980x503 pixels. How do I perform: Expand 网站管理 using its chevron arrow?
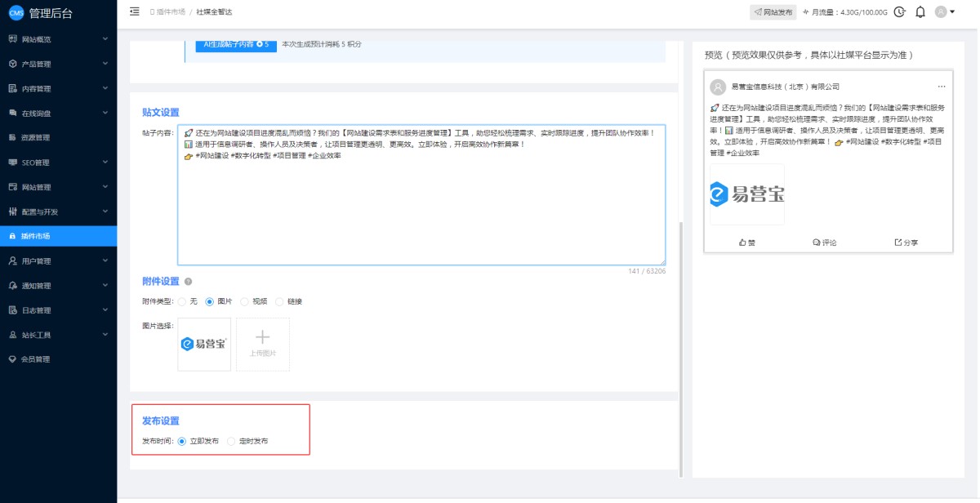(105, 187)
